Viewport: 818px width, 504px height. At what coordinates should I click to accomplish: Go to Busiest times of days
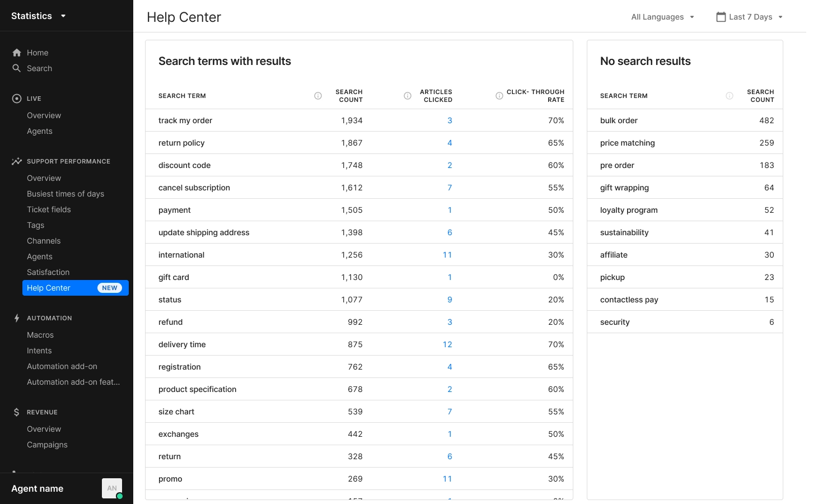(x=66, y=194)
